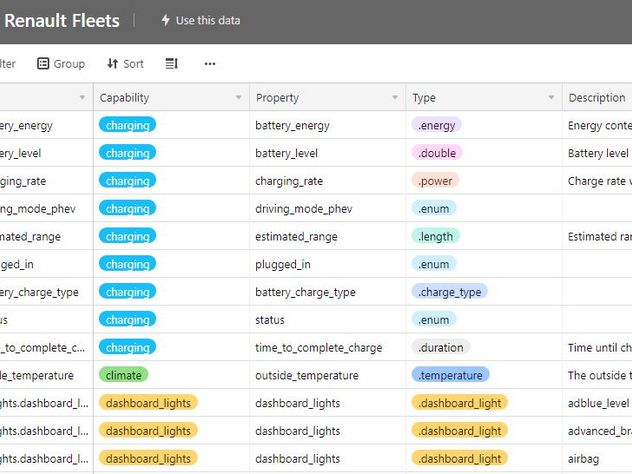632x474 pixels.
Task: Click charging tag in charging_rate row
Action: point(127,181)
